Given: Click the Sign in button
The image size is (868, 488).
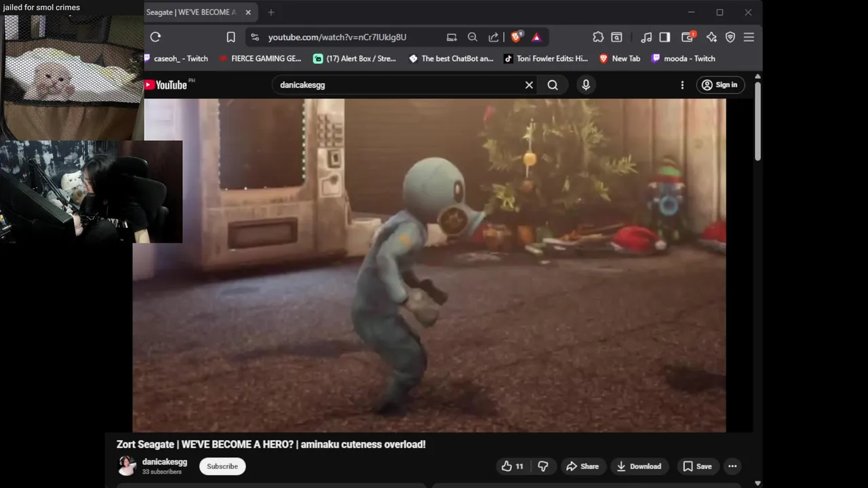Looking at the screenshot, I should pyautogui.click(x=720, y=85).
